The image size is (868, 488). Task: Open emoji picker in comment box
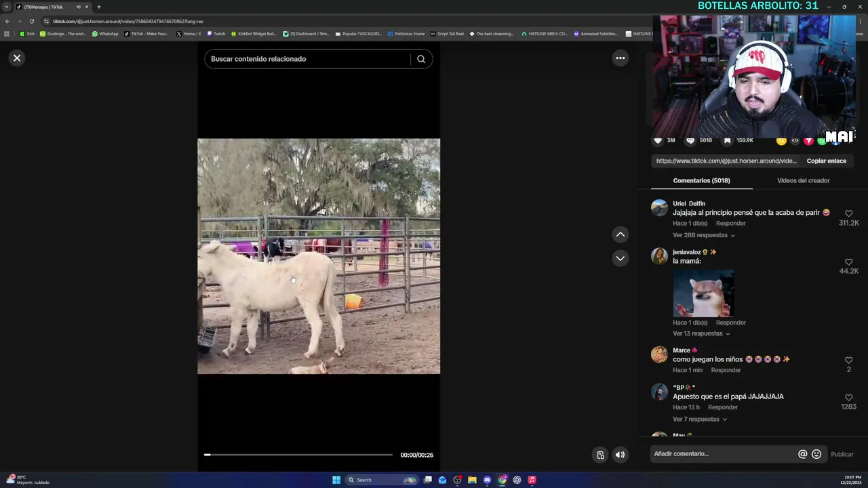tap(816, 454)
